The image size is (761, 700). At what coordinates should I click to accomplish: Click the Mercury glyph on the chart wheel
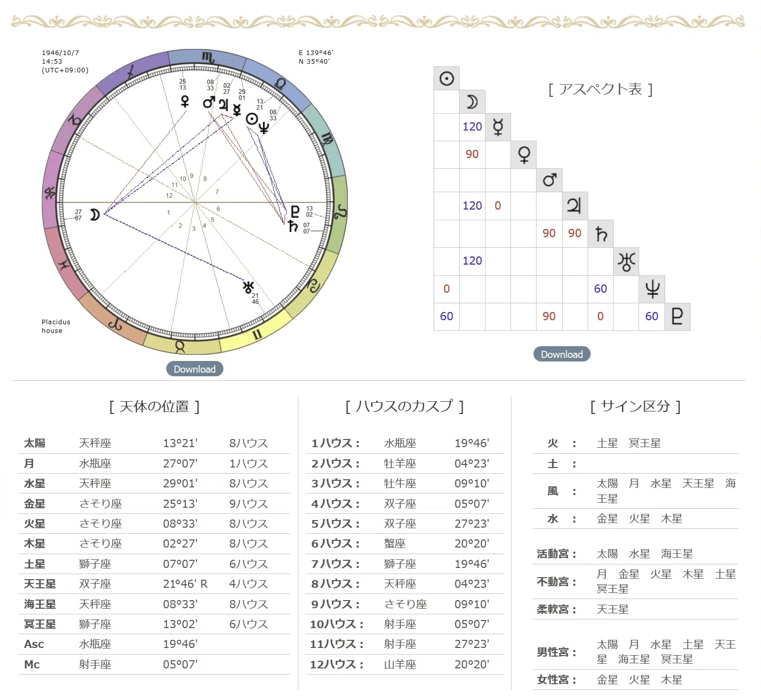pos(237,110)
